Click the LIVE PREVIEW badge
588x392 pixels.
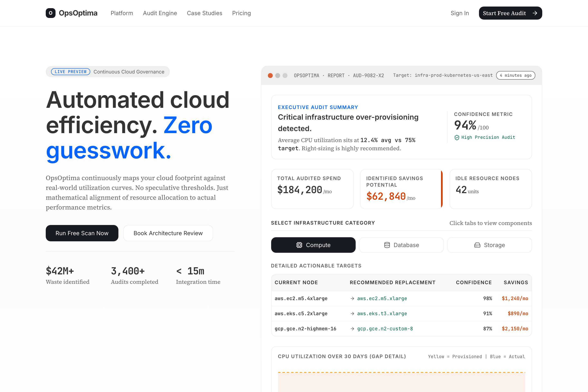pyautogui.click(x=70, y=72)
